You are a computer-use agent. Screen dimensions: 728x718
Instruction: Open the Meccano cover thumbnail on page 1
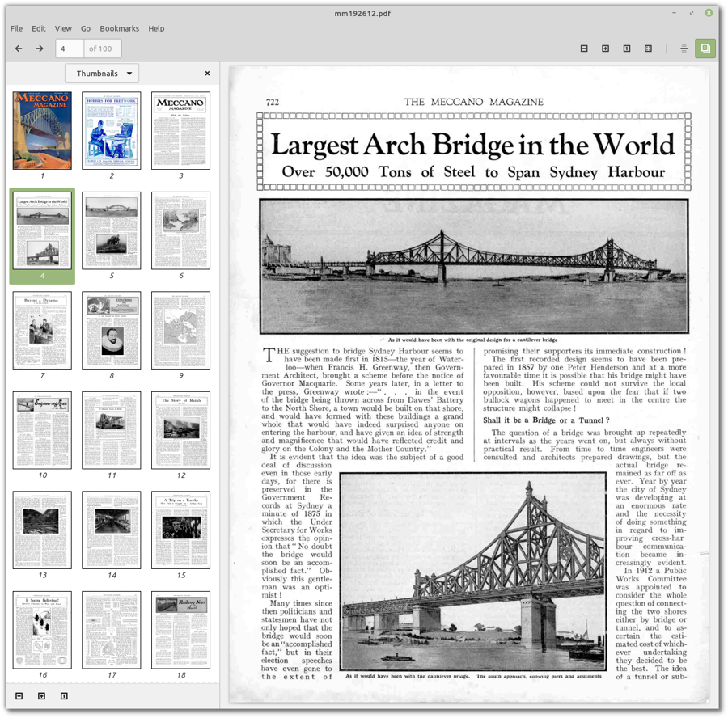pos(42,131)
